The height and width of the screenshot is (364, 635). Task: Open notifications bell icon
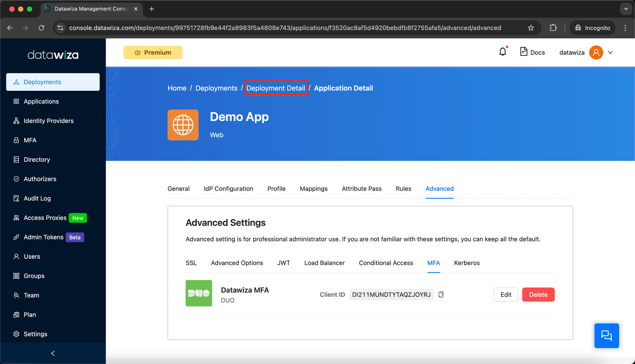[x=503, y=52]
